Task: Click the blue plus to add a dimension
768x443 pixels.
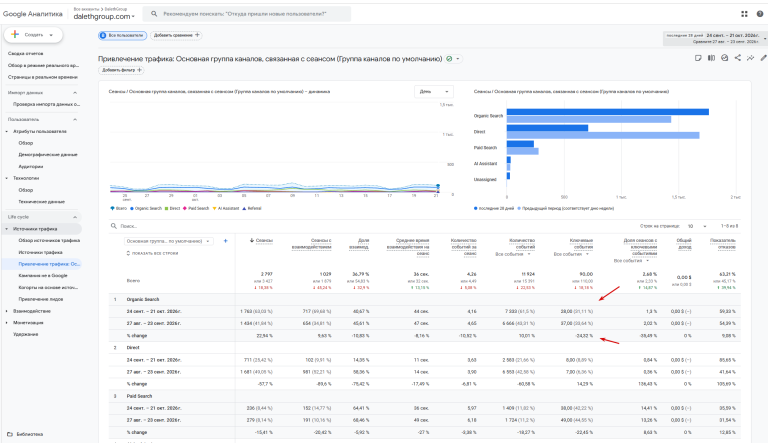Action: point(225,241)
